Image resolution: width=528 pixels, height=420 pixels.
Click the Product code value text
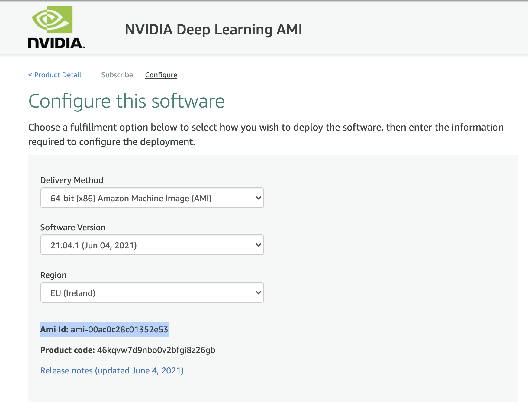pyautogui.click(x=156, y=350)
